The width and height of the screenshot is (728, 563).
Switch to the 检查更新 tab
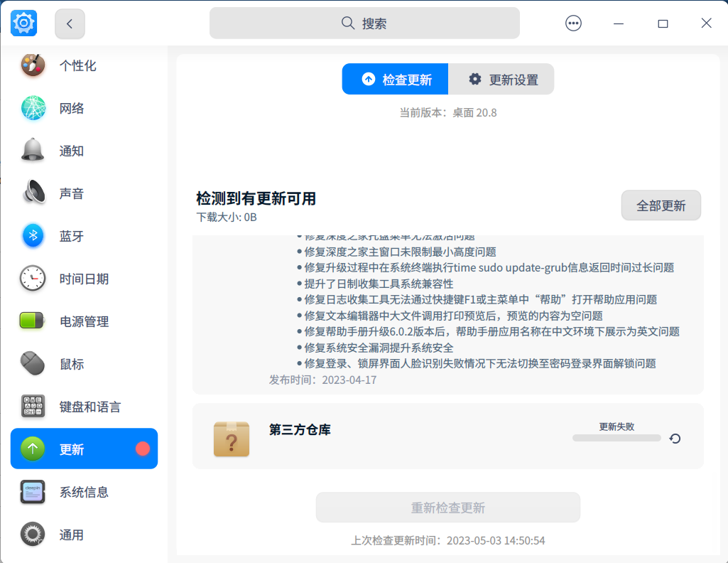pyautogui.click(x=395, y=79)
